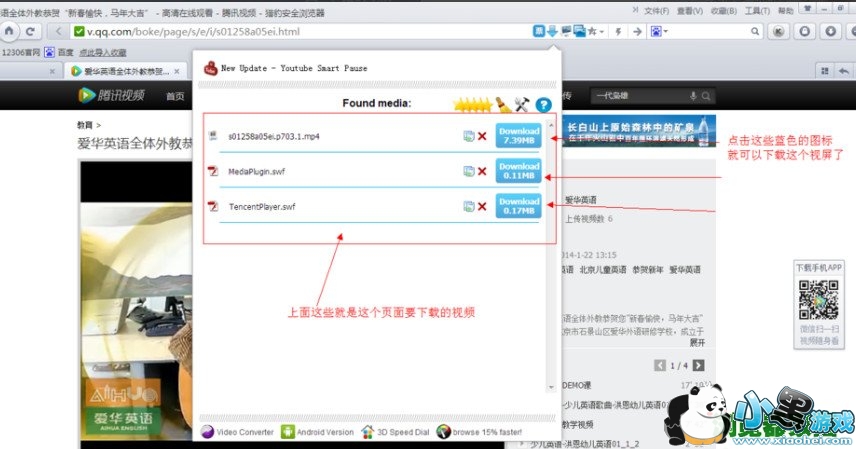This screenshot has width=856, height=449.
Task: Open 文件(F) menu
Action: click(x=656, y=11)
